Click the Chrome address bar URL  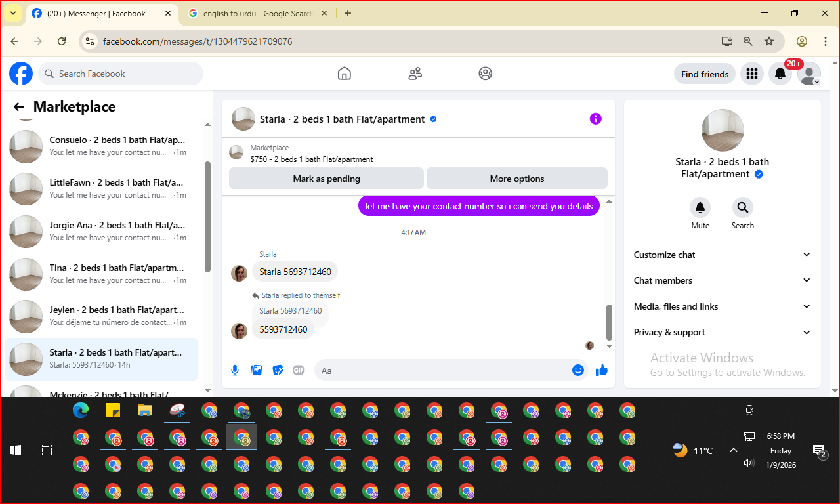(x=198, y=41)
